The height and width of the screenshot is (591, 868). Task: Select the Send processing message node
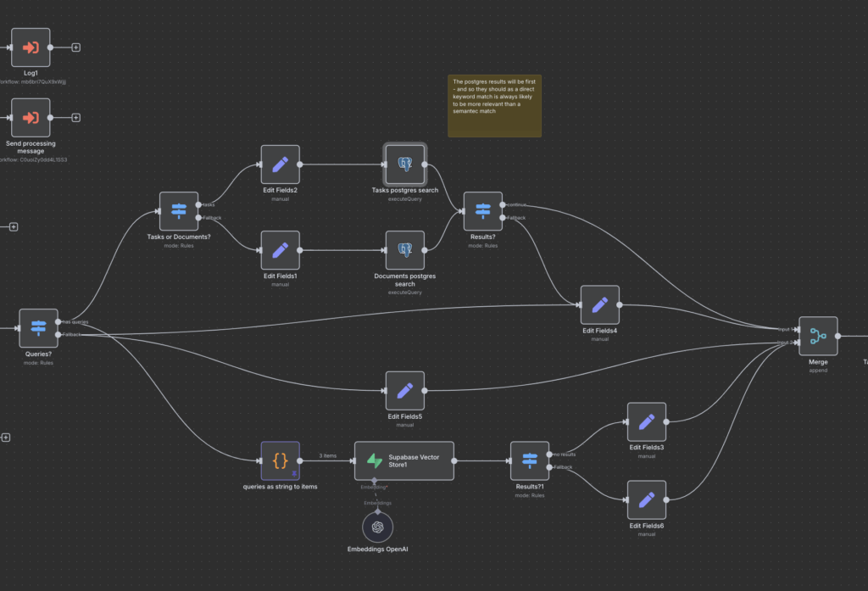(31, 117)
